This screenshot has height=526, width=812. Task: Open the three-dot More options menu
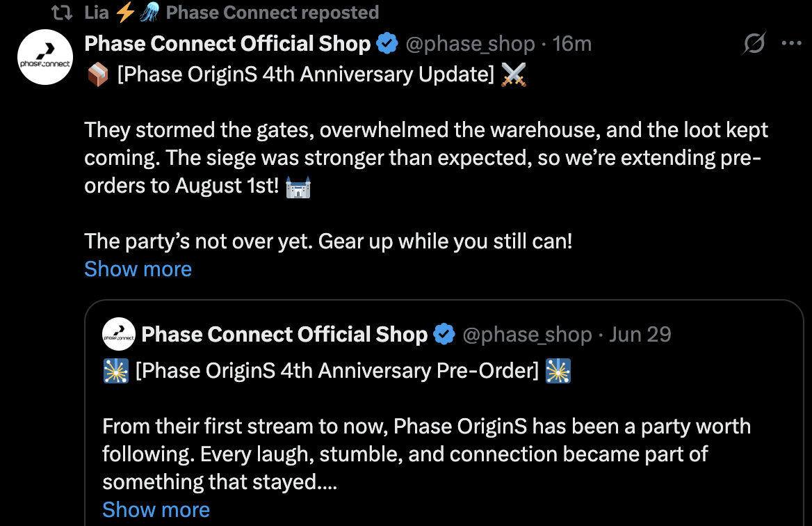coord(791,44)
